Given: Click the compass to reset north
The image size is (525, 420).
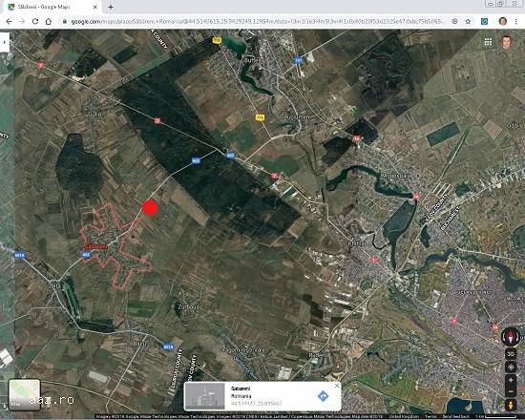Looking at the screenshot, I should 510,336.
